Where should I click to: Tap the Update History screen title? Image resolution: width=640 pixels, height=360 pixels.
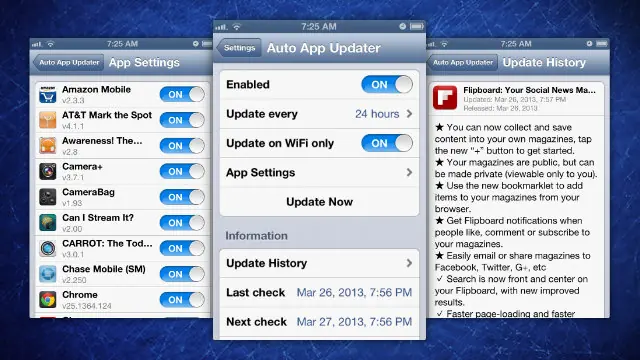tap(544, 62)
